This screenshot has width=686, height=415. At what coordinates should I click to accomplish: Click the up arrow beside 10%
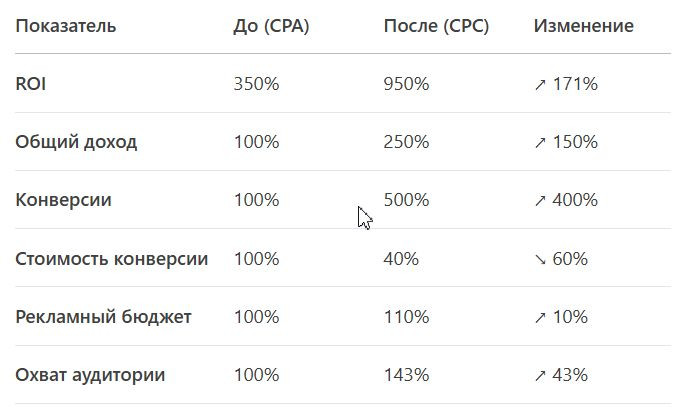(540, 318)
